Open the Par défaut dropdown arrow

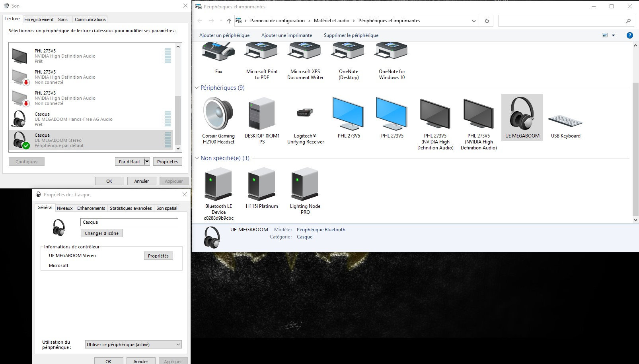(x=147, y=162)
